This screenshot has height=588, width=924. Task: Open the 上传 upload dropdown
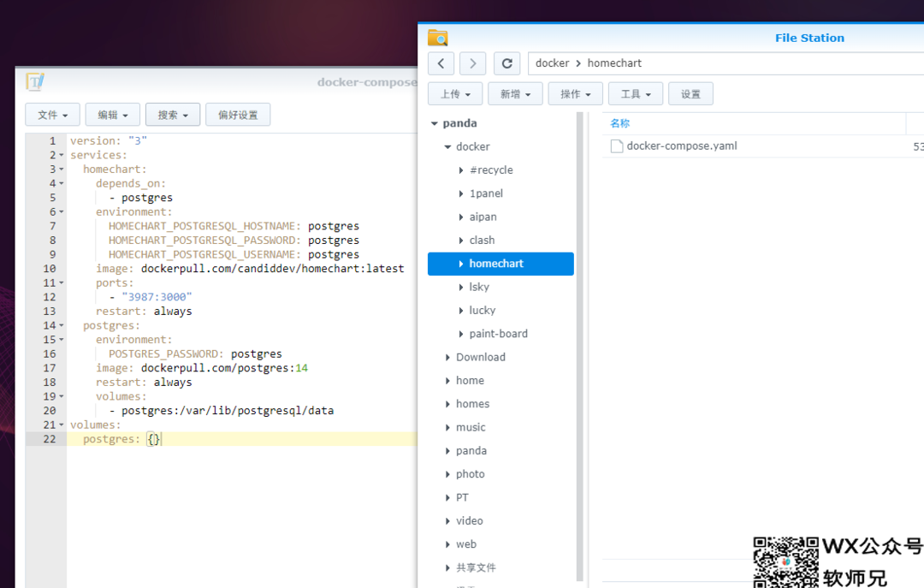(455, 94)
